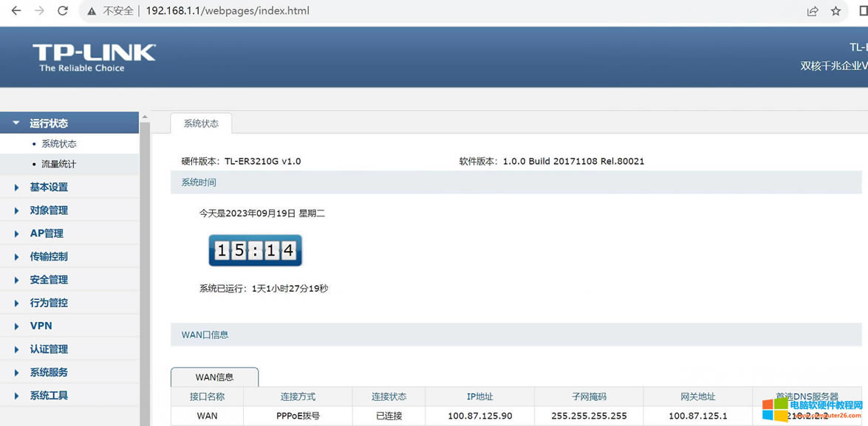Click the 系统时间 section header
Screen dimensions: 868x426
tap(516, 182)
